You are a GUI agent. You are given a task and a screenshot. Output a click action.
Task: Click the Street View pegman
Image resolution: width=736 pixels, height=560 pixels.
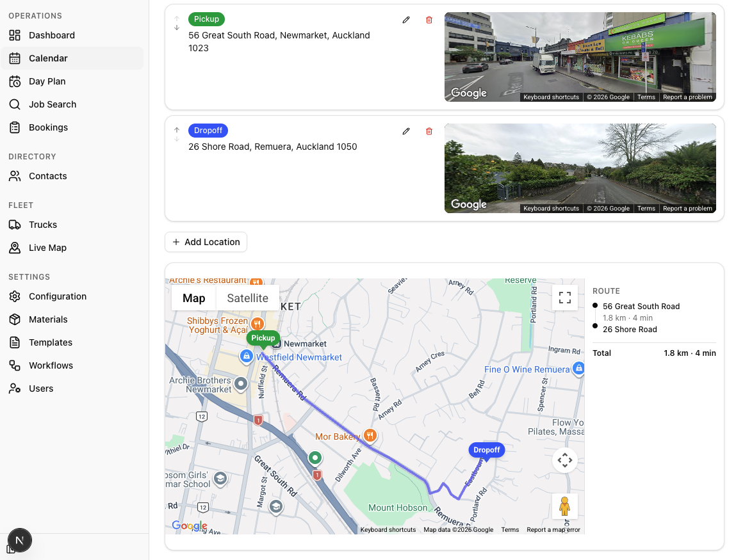(x=565, y=506)
